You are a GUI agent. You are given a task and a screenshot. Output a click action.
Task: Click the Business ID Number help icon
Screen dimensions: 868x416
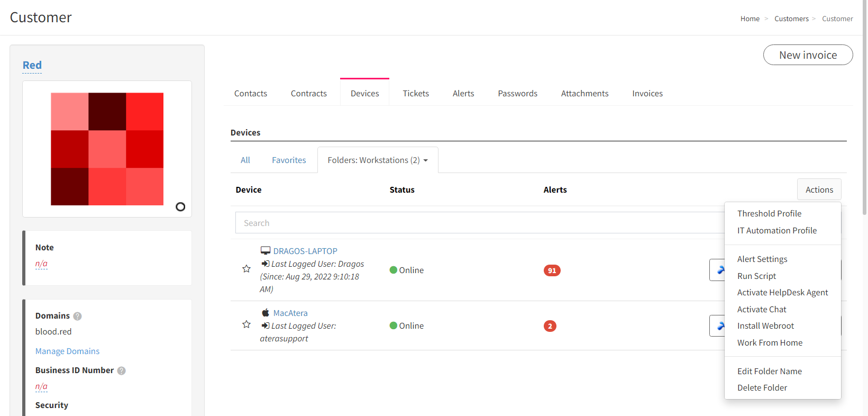tap(121, 370)
